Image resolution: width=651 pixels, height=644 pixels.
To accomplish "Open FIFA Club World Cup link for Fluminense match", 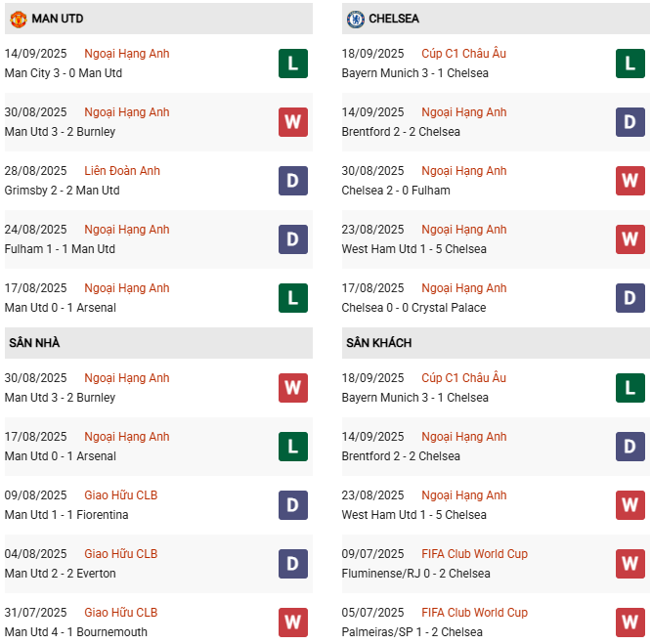I will (474, 554).
